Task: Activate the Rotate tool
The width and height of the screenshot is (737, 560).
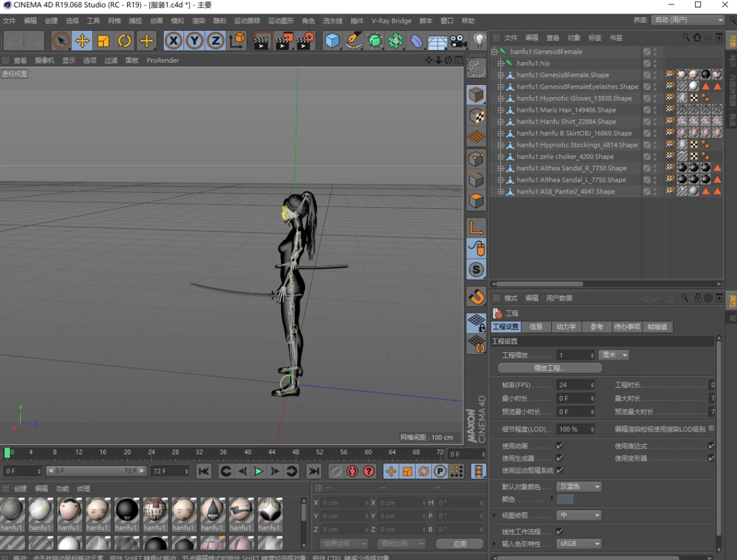Action: pos(124,41)
